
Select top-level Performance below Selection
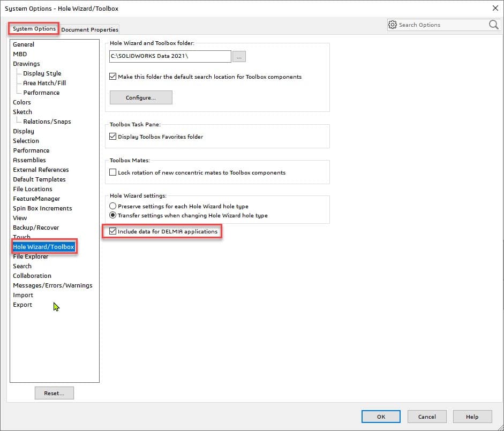(31, 150)
